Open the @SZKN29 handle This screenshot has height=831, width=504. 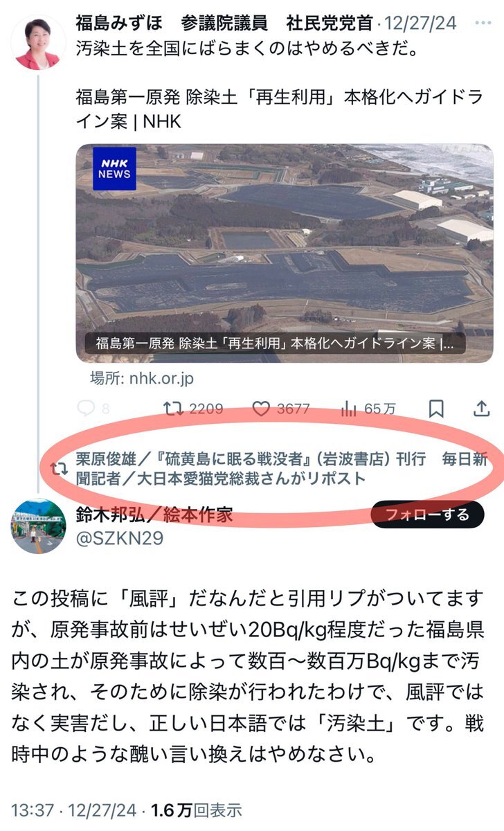[119, 538]
